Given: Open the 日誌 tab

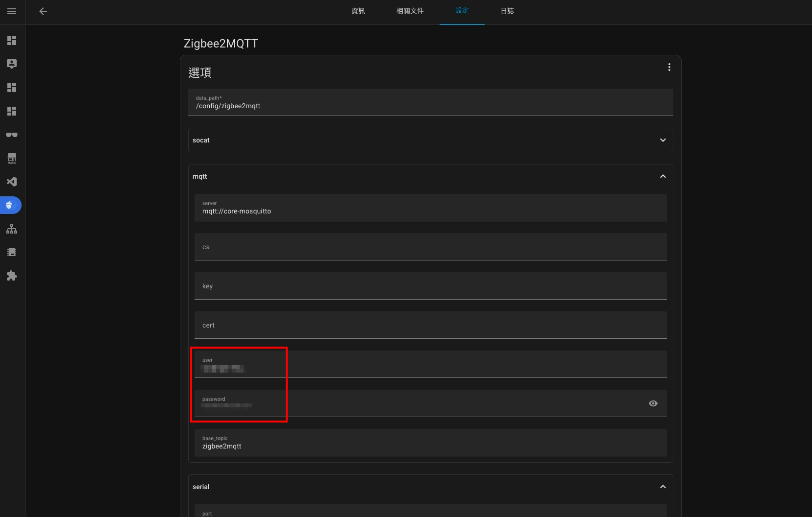Looking at the screenshot, I should click(x=507, y=11).
